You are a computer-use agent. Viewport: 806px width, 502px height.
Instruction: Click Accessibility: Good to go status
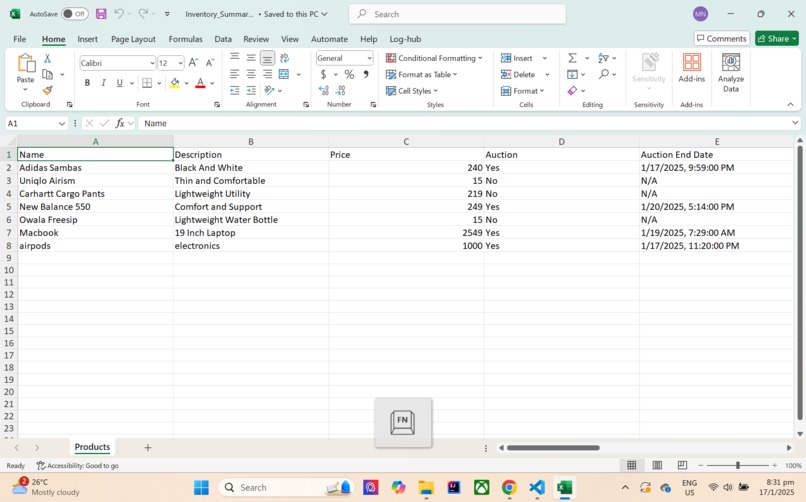point(78,466)
